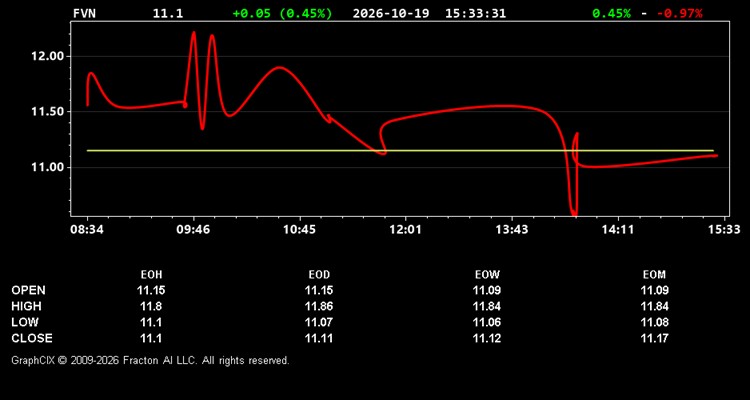Click the 09:46 time axis label
Screen dimensions: 750x400
193,230
